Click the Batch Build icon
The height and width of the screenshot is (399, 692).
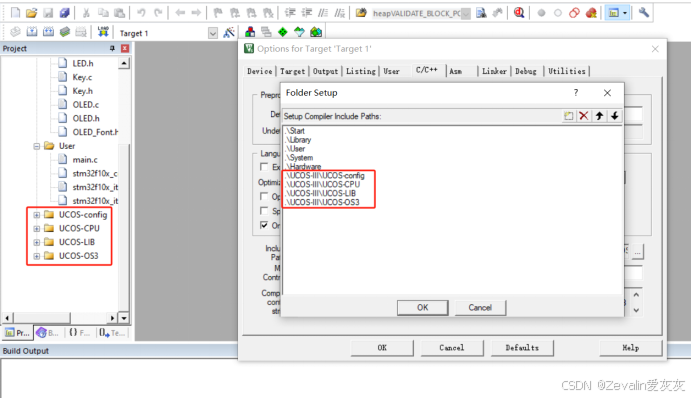pyautogui.click(x=65, y=32)
